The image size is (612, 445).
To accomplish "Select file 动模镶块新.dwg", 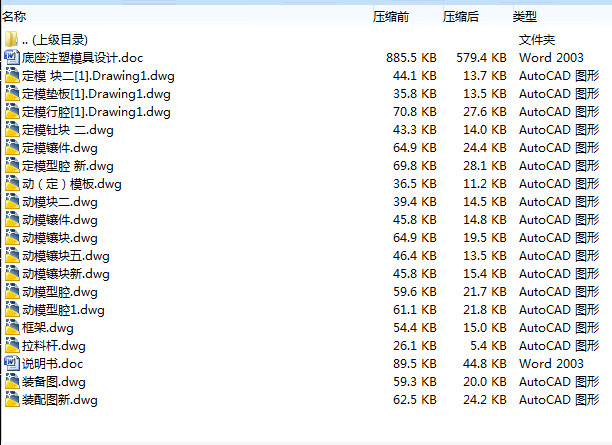I will coord(66,274).
